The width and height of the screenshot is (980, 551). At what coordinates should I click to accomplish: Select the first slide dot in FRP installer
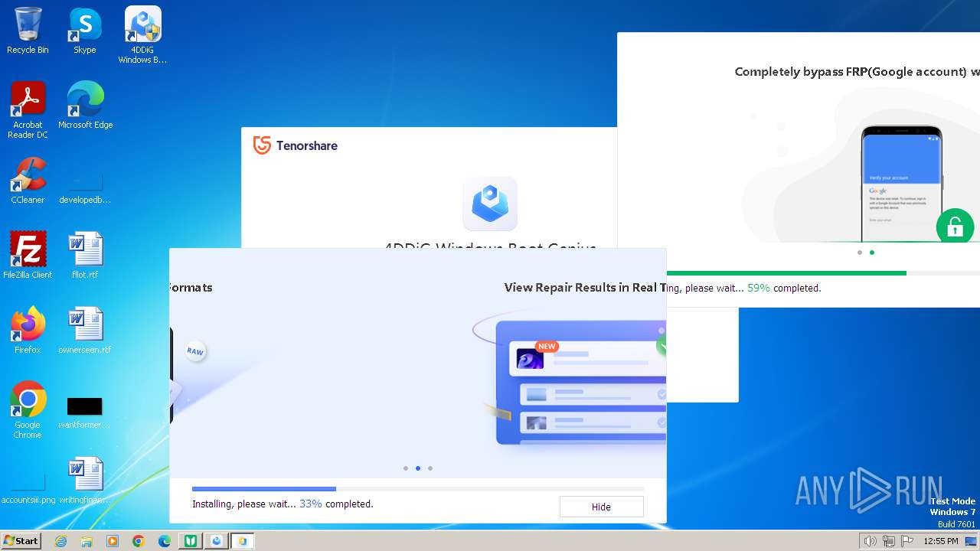(860, 253)
